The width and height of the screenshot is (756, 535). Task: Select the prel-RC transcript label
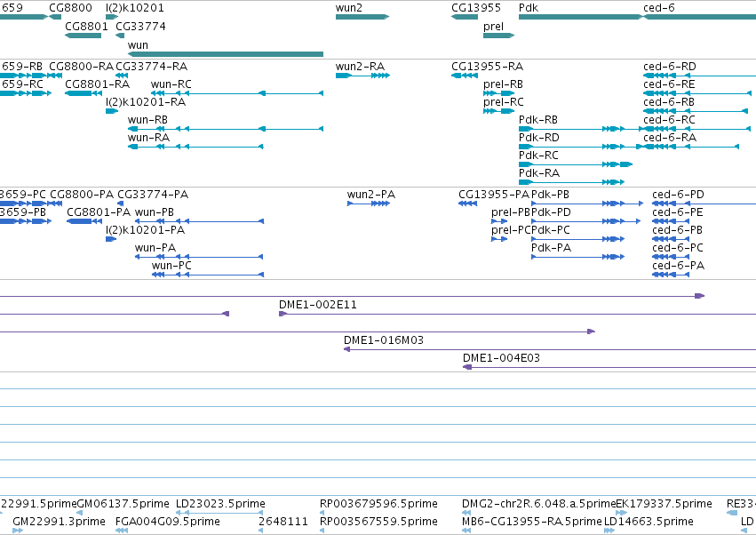pyautogui.click(x=504, y=102)
